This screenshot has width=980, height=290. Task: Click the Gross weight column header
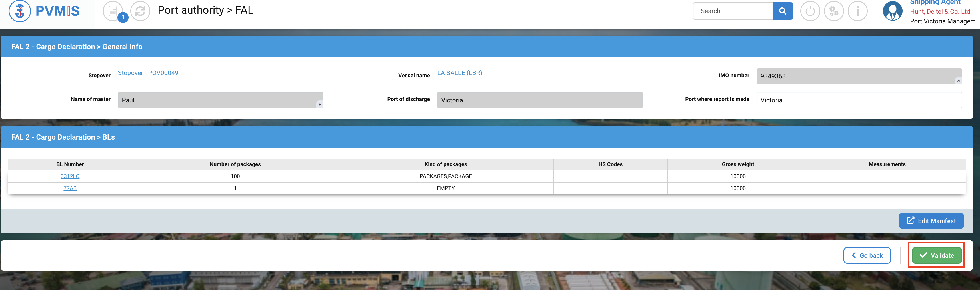pyautogui.click(x=738, y=164)
